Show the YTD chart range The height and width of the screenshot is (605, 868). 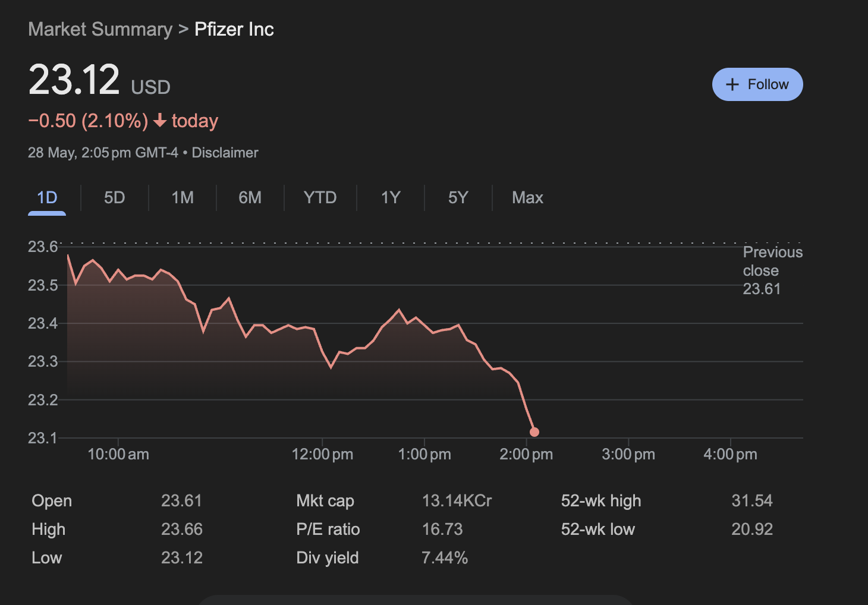[320, 197]
